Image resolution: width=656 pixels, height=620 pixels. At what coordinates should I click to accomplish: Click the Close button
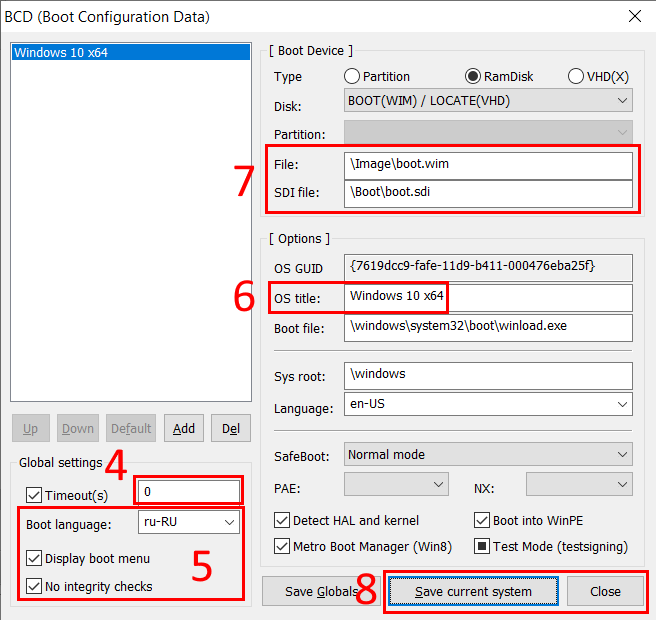[605, 591]
